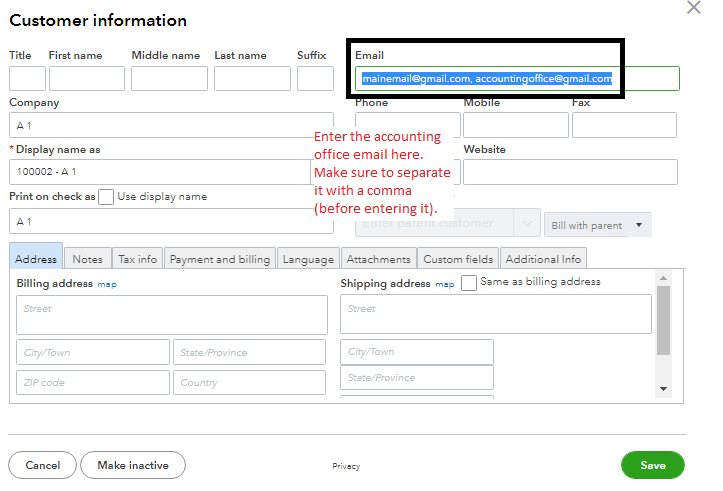Click the billing City/Town field

point(93,353)
